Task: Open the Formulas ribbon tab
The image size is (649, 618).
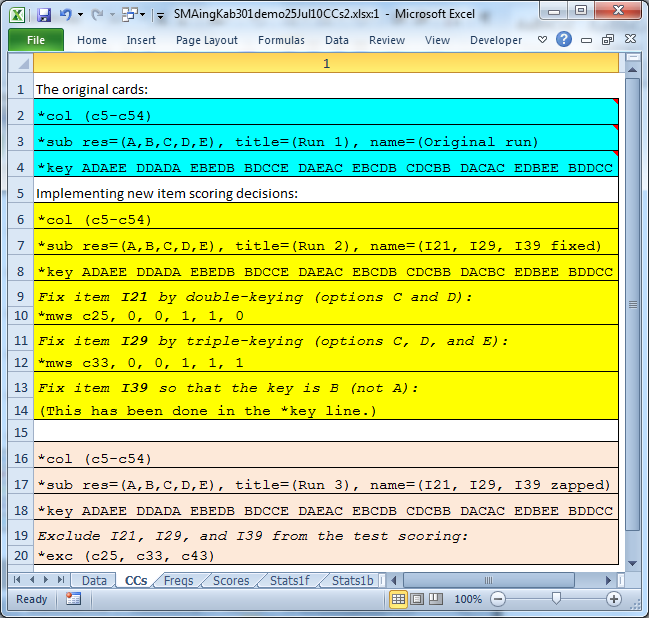Action: pyautogui.click(x=281, y=40)
